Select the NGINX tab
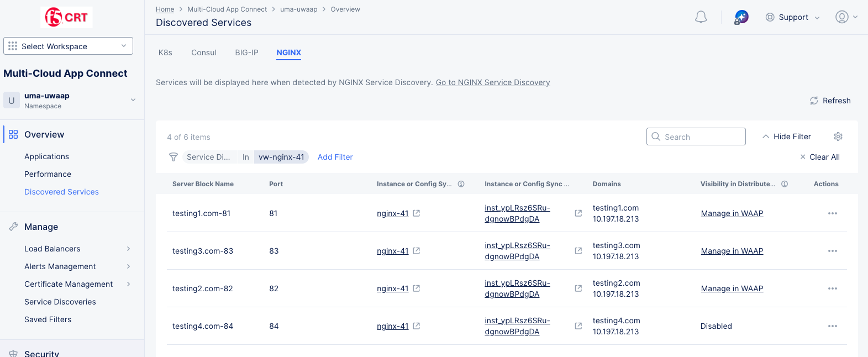868x357 pixels. pos(289,53)
